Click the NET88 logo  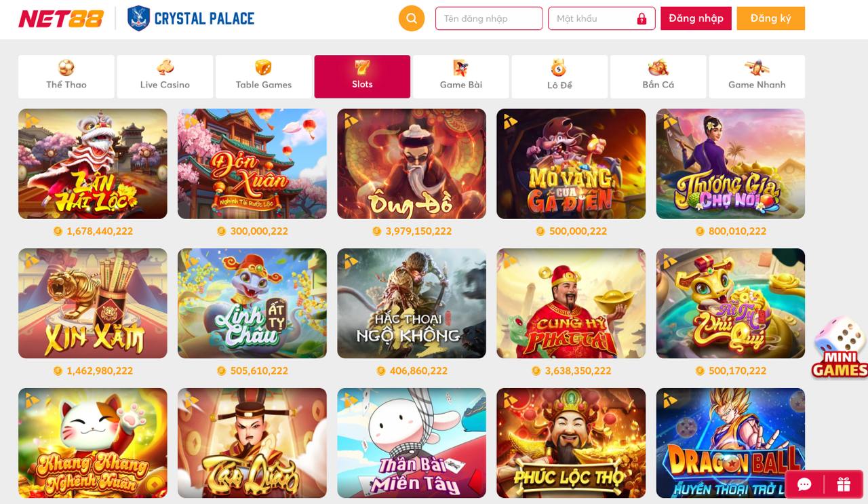[x=61, y=18]
